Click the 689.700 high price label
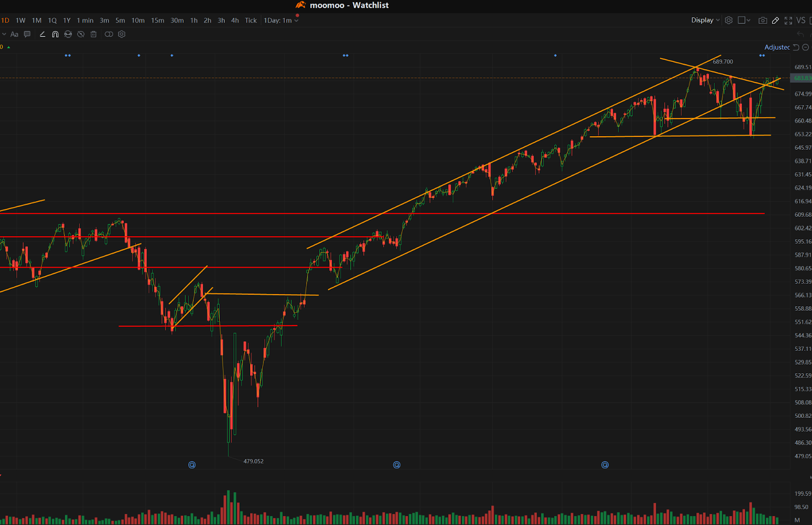Viewport: 812px width, 525px height. click(723, 61)
